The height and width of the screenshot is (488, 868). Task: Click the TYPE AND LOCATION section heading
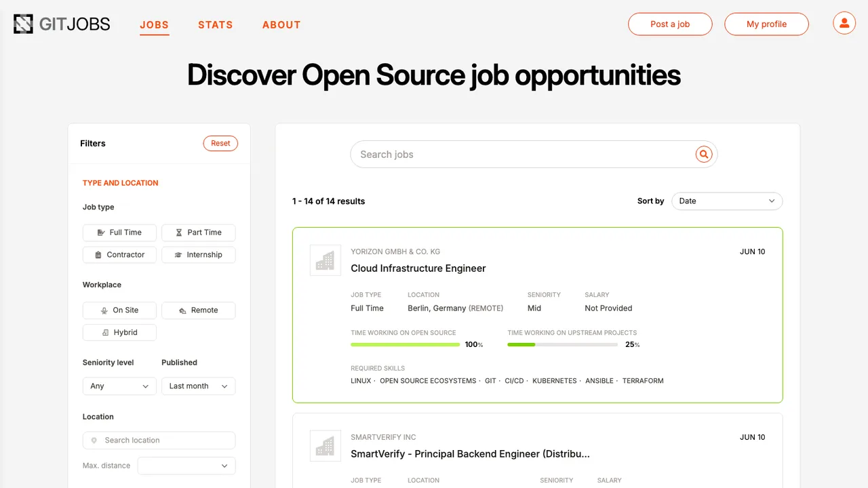pos(120,183)
